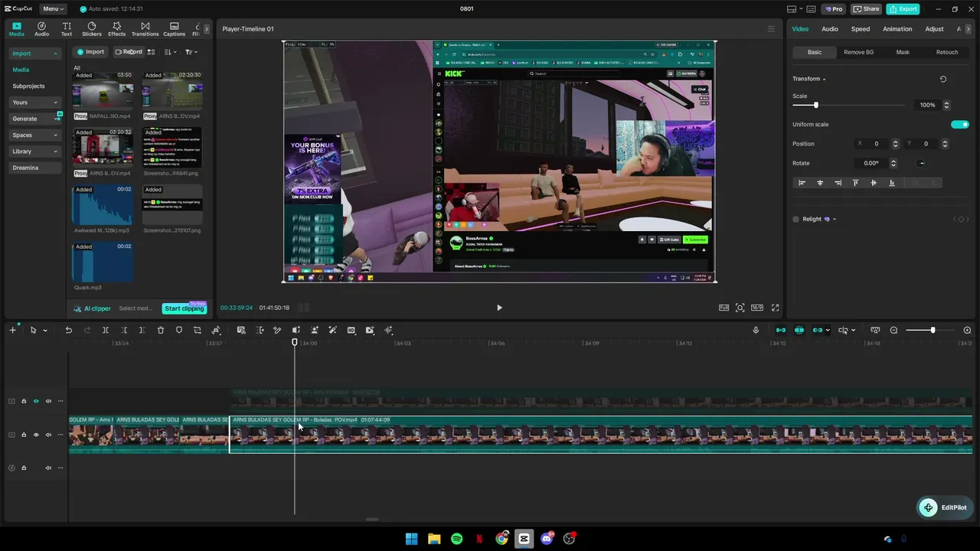Click the Reset transform icon
The height and width of the screenshot is (551, 980).
pyautogui.click(x=943, y=79)
